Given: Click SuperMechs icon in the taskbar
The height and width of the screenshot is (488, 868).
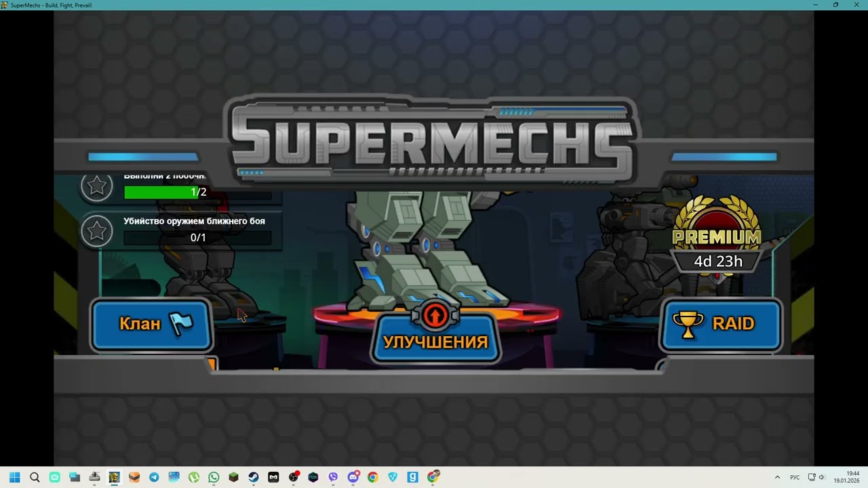Looking at the screenshot, I should pos(114,477).
